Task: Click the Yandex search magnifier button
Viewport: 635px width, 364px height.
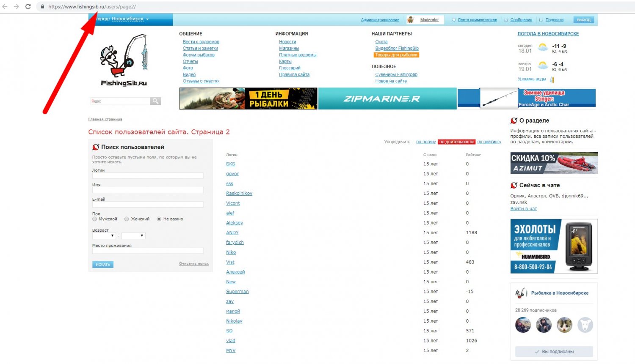Action: pos(155,101)
